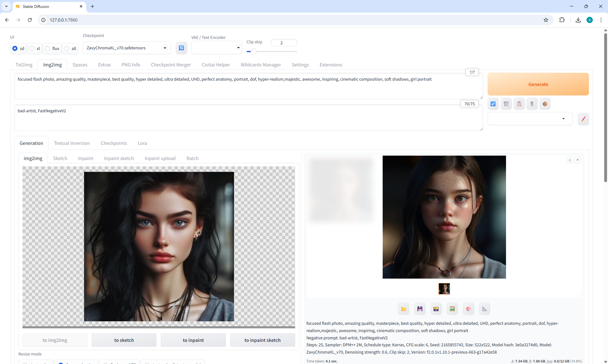Open the output folder icon
The image size is (608, 364).
pos(403,309)
